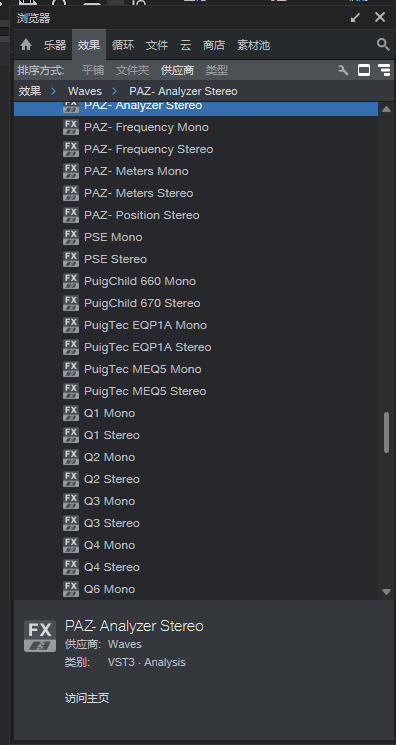Screen dimensions: 396x745
Task: Sort effects by type (类型)
Action: [217, 70]
